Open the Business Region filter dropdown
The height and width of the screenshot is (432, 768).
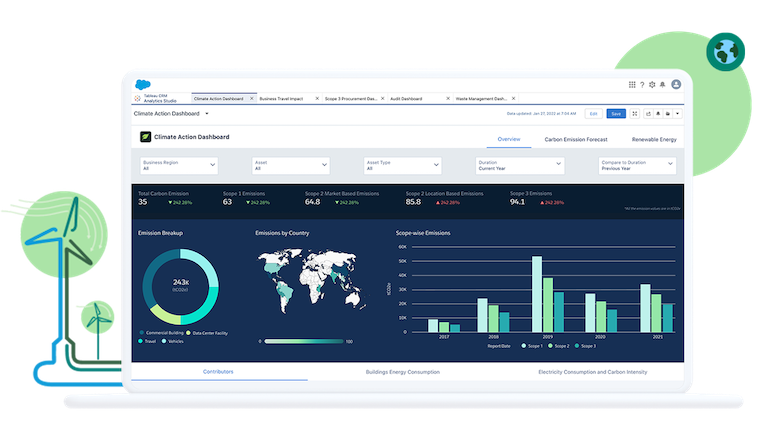tap(179, 165)
